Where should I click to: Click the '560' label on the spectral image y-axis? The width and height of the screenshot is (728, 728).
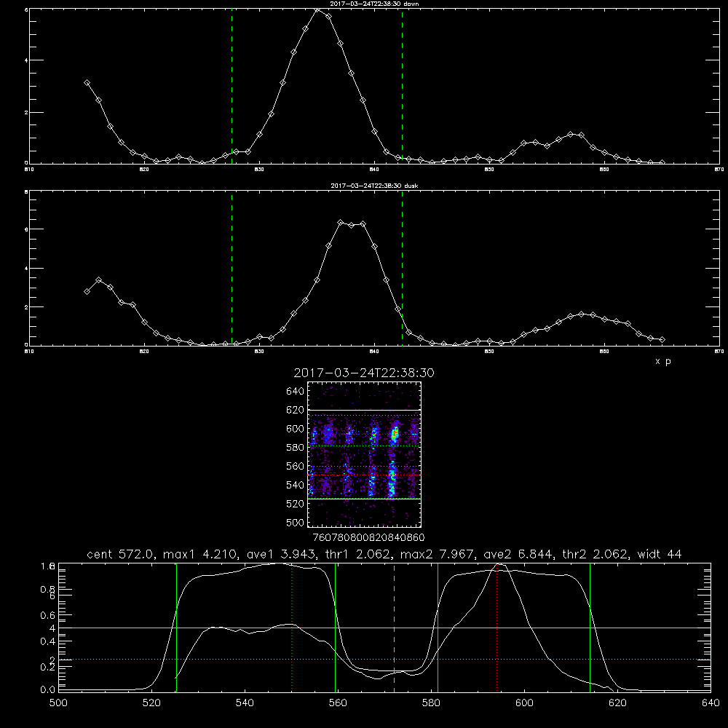[295, 466]
